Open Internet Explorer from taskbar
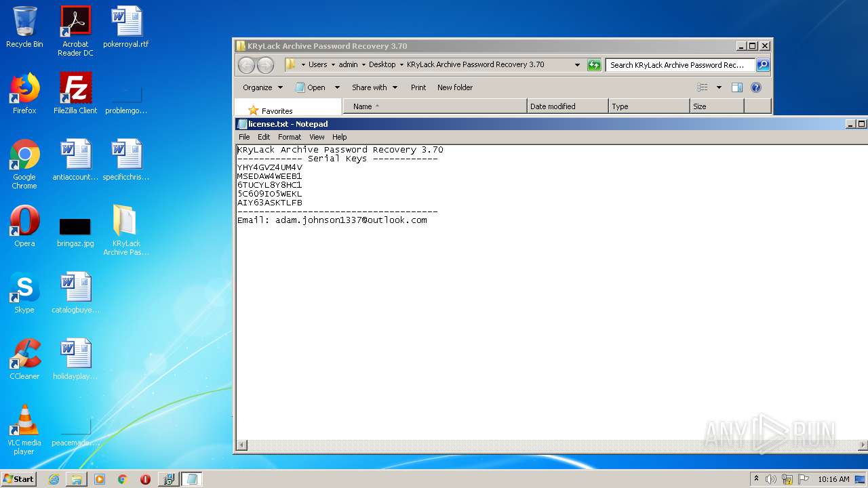This screenshot has width=868, height=488. pyautogui.click(x=54, y=479)
